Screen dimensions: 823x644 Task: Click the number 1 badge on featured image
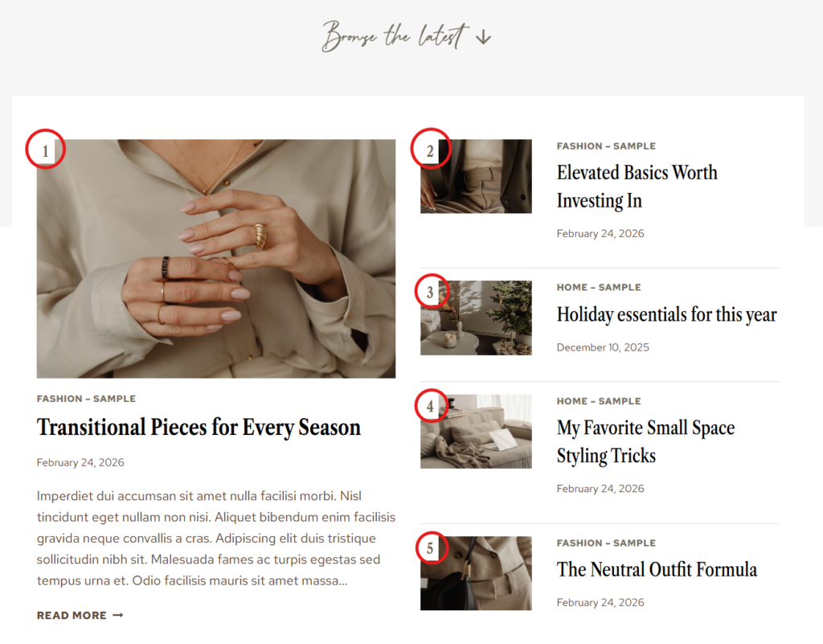click(45, 151)
